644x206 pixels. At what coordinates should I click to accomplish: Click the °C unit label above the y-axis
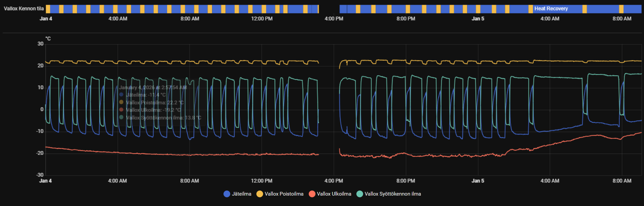(x=48, y=39)
